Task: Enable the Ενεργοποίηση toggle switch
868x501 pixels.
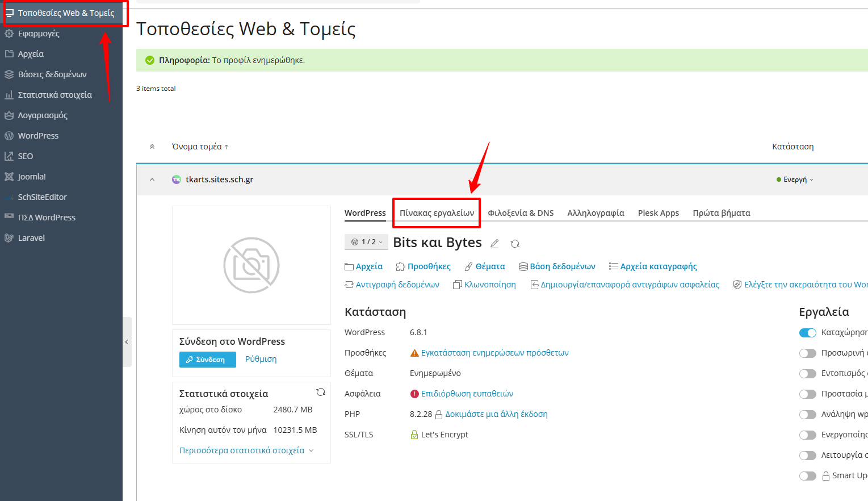Action: click(808, 435)
